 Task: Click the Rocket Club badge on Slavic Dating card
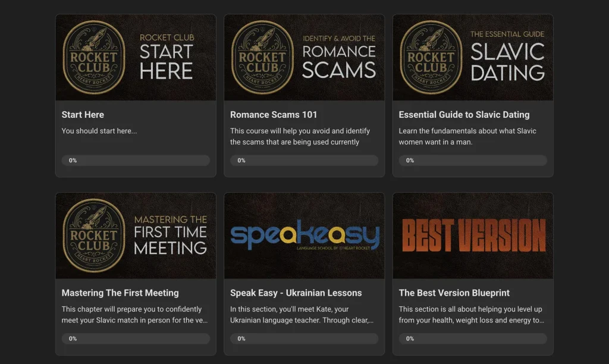tap(431, 58)
